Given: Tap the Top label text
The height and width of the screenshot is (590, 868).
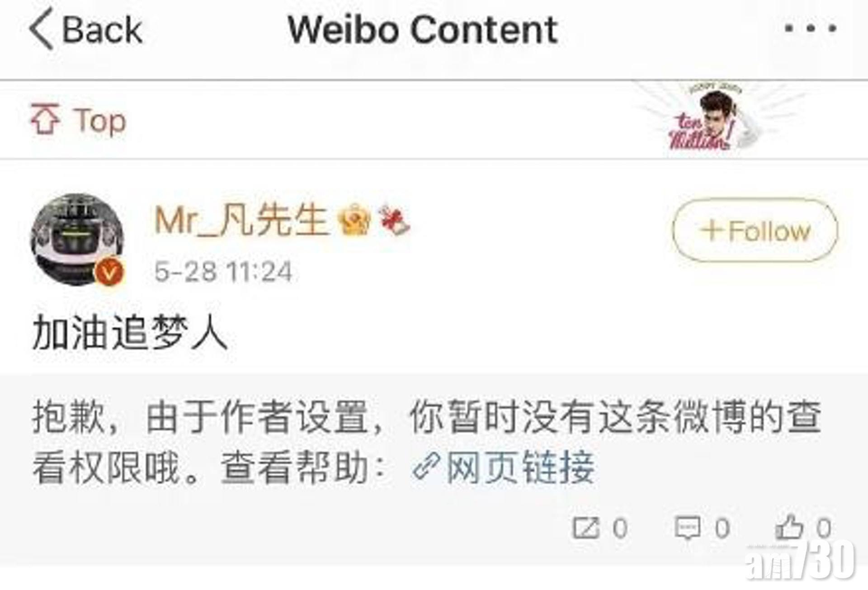Looking at the screenshot, I should [101, 120].
